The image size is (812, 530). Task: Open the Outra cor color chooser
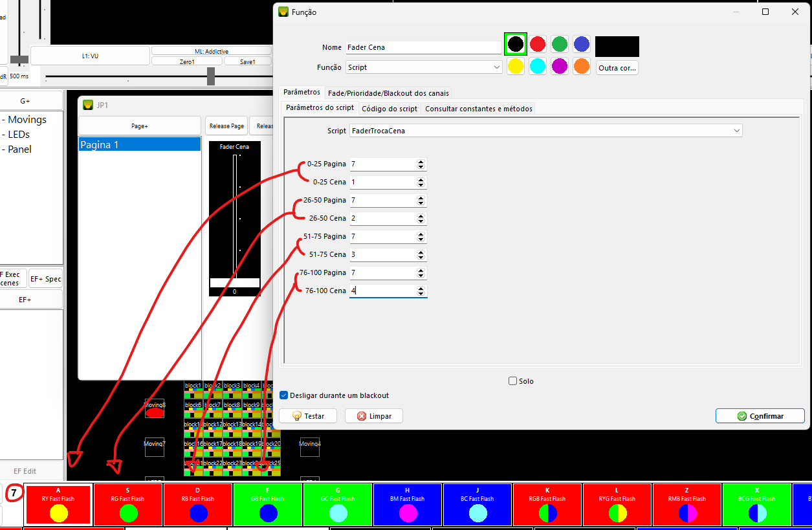pos(617,68)
